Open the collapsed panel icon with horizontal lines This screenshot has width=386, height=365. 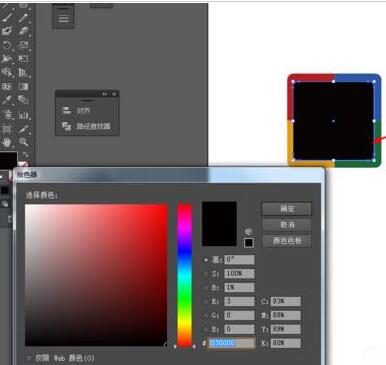coord(63,18)
